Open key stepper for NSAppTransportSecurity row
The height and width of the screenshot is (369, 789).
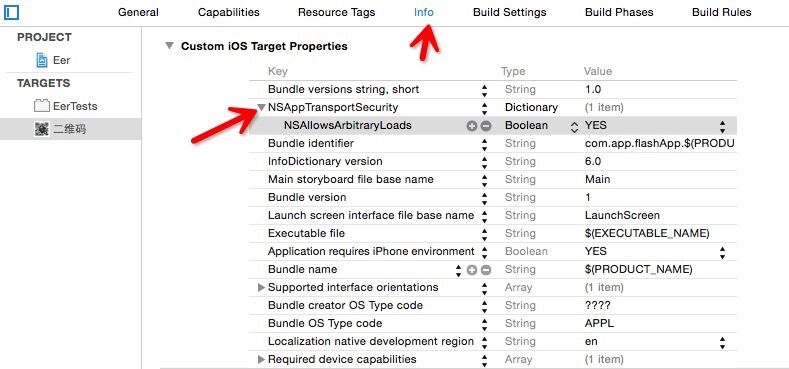coord(484,108)
